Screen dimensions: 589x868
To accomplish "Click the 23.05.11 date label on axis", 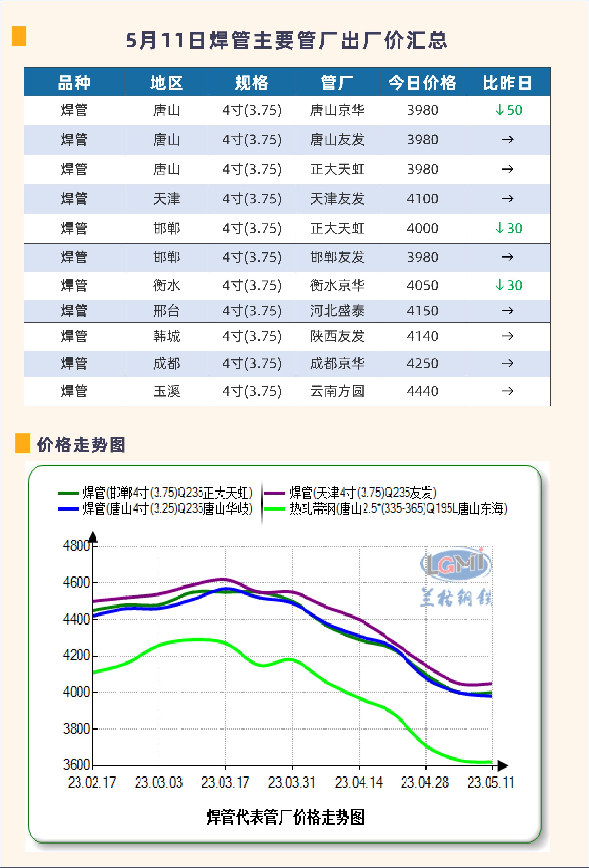I will [491, 782].
